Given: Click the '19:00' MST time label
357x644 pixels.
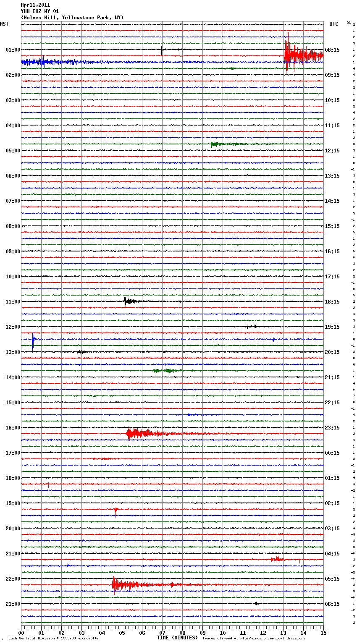Looking at the screenshot, I should pos(13,503).
